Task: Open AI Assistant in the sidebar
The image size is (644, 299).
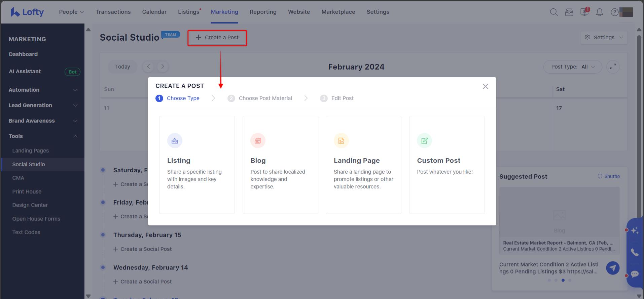Action: pyautogui.click(x=25, y=71)
